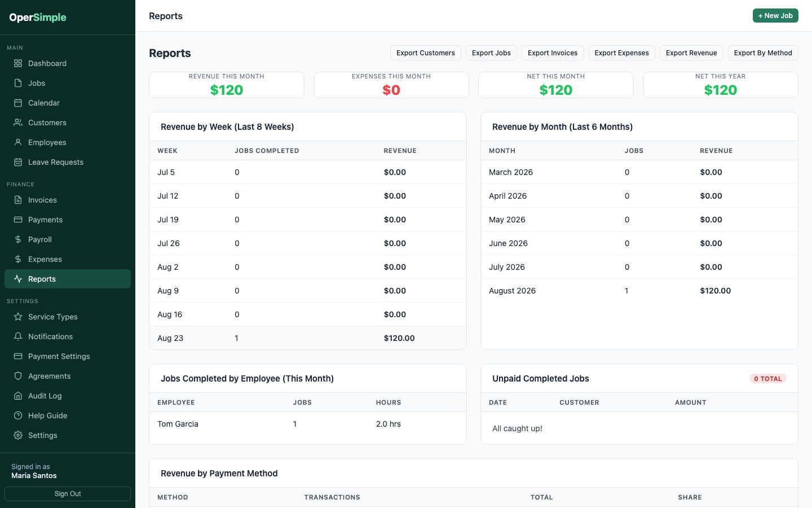Click the Customers people icon
Screen dimensions: 812x508
(18, 122)
